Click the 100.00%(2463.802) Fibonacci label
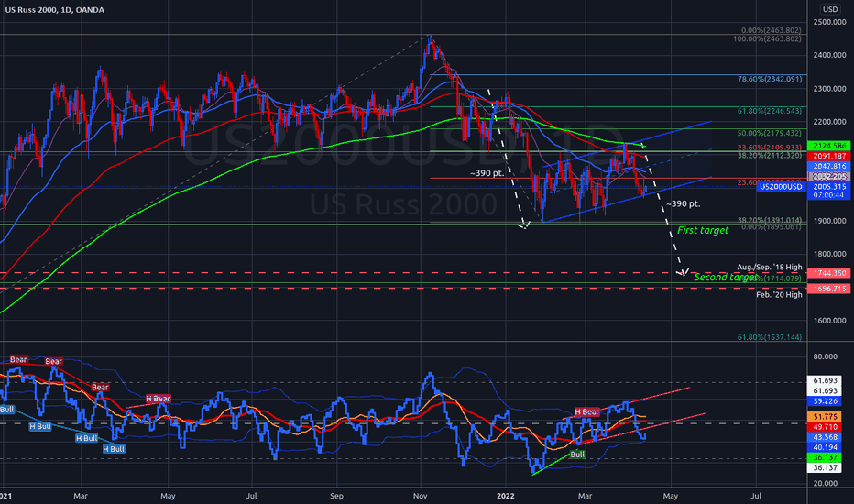This screenshot has height=504, width=854. pos(767,38)
